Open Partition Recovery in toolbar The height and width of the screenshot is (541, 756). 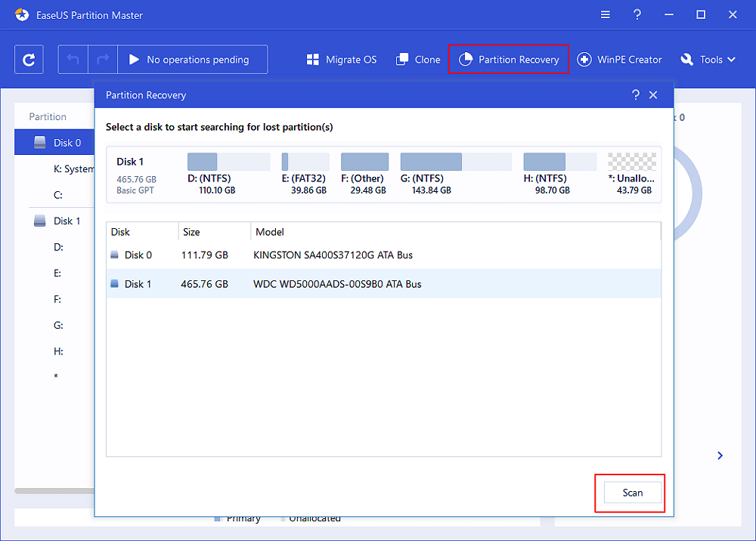pyautogui.click(x=509, y=59)
